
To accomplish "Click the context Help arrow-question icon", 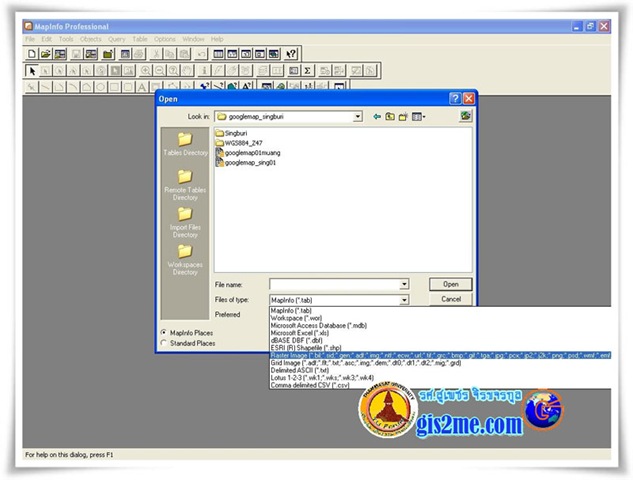I will pyautogui.click(x=291, y=54).
